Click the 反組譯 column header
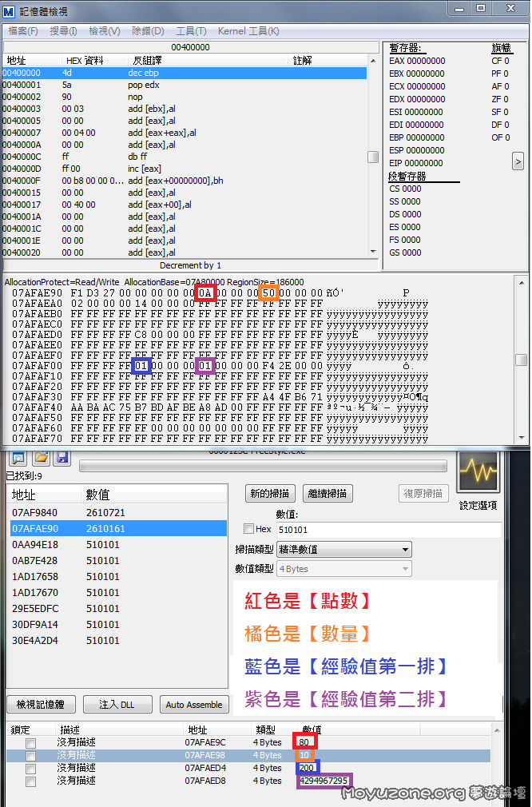The height and width of the screenshot is (807, 532). tap(208, 60)
